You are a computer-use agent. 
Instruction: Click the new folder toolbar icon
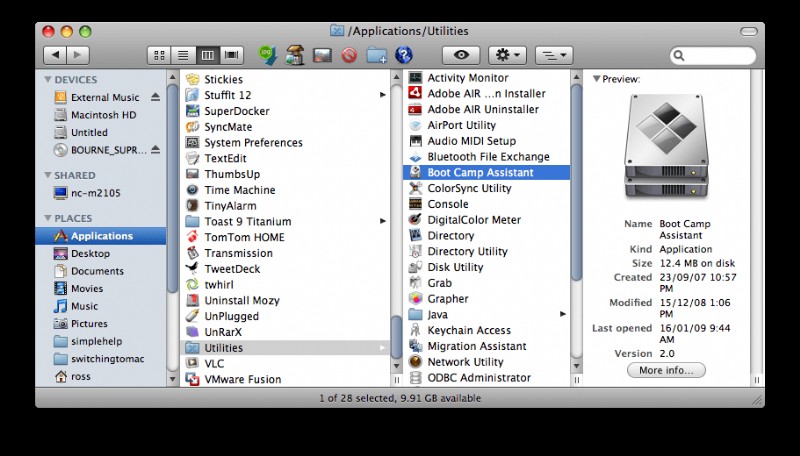(377, 55)
